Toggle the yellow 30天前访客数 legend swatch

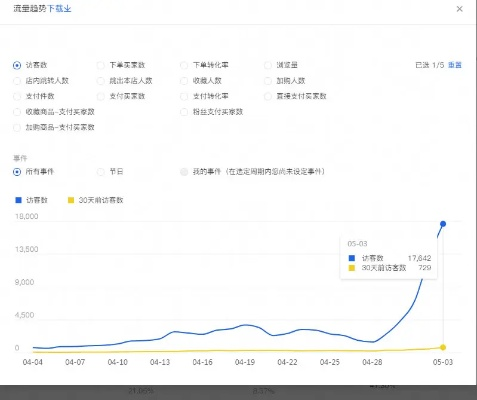point(71,200)
